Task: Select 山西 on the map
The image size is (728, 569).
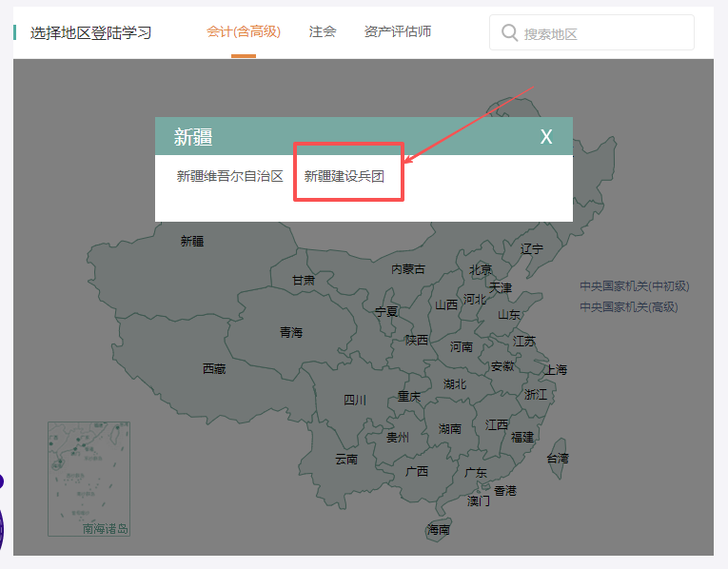Action: 446,304
